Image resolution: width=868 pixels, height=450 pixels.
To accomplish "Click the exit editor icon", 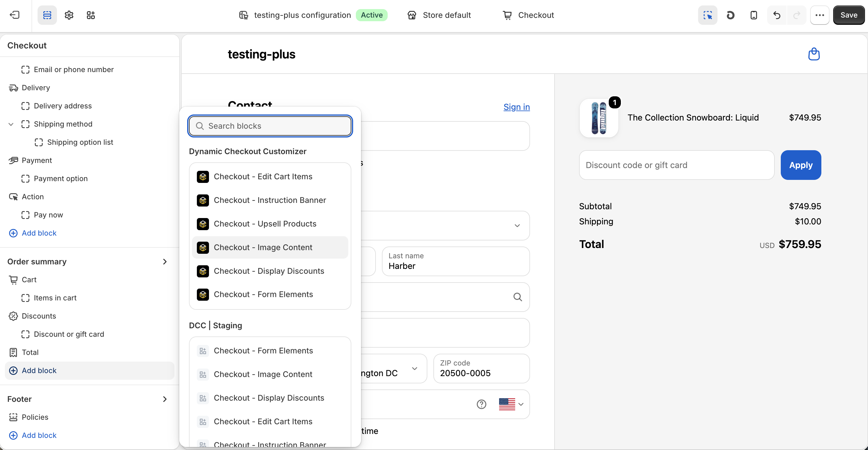I will pyautogui.click(x=15, y=15).
